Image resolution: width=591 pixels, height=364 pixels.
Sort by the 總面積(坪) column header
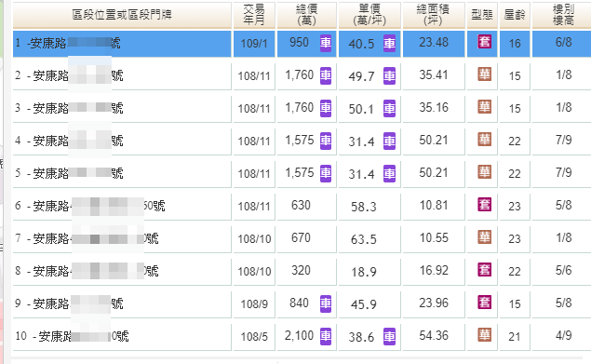(434, 15)
